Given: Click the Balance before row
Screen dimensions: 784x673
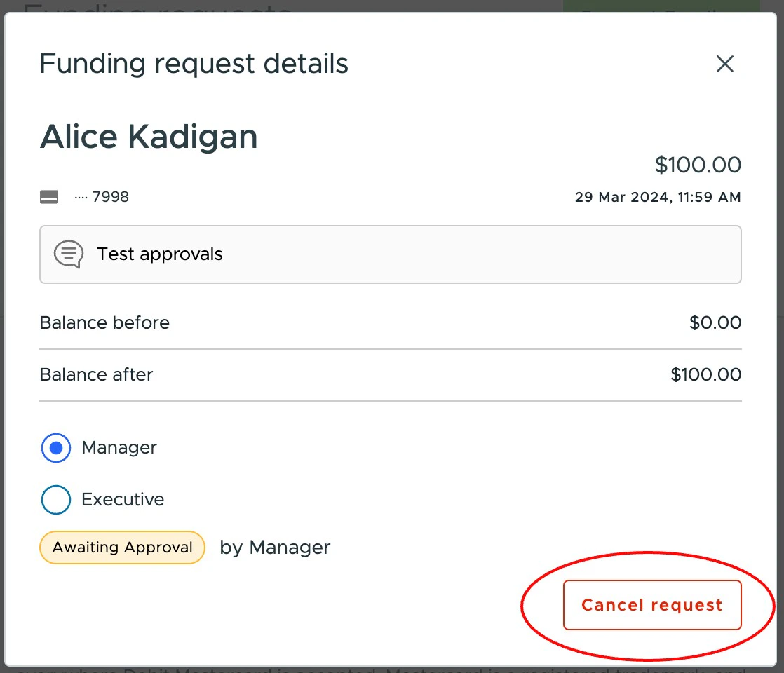Looking at the screenshot, I should coord(104,322).
